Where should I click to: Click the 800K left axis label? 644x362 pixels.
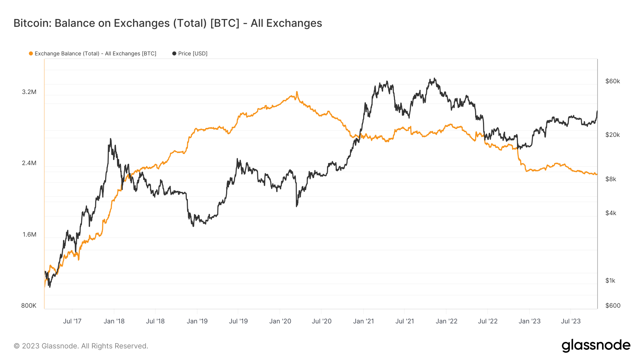pyautogui.click(x=29, y=306)
